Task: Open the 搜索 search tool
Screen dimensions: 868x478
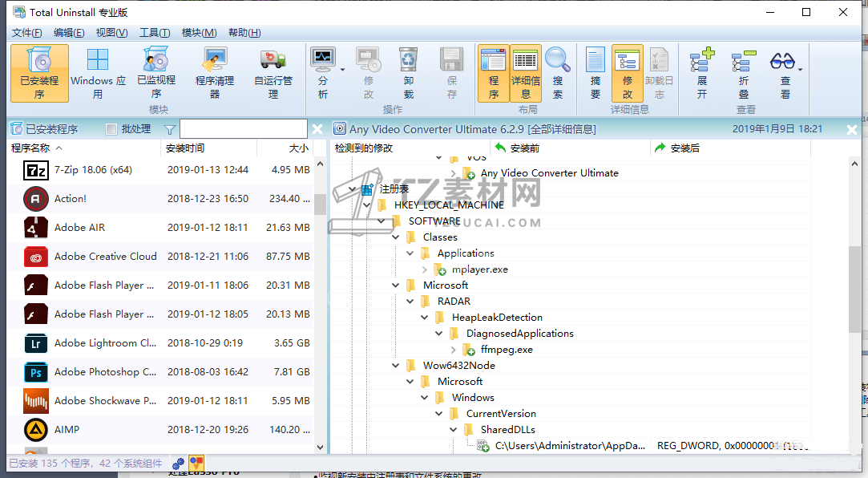Action: 558,73
